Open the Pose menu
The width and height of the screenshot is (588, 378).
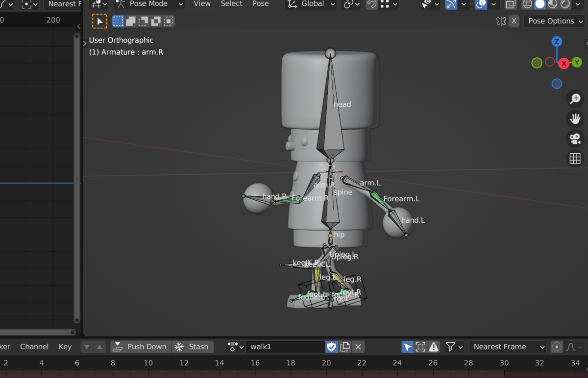[x=260, y=4]
